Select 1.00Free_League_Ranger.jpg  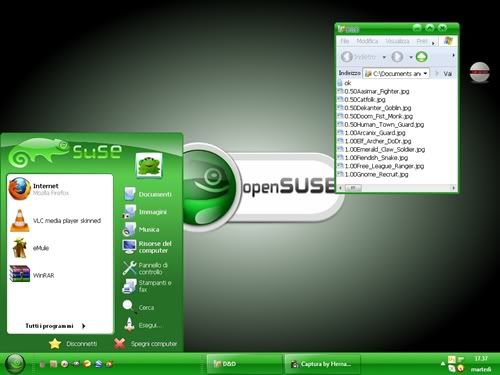click(381, 166)
